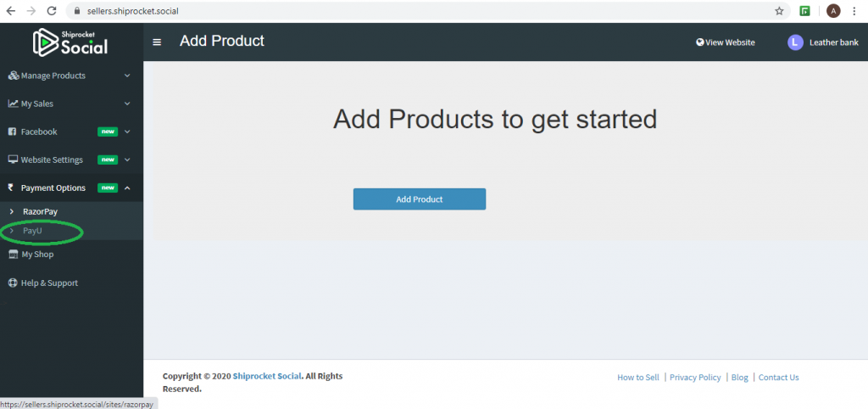Open the Chrome profile avatar
The image size is (868, 409).
[x=833, y=10]
